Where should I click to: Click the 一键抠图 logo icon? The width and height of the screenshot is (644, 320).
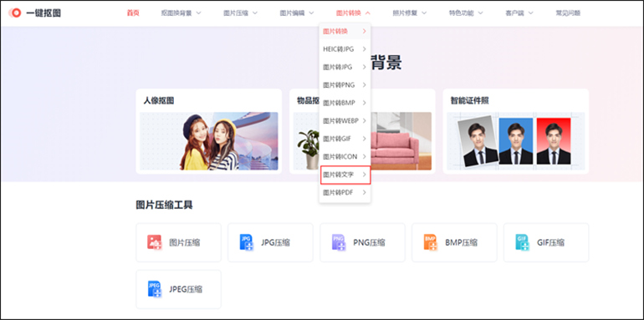pyautogui.click(x=15, y=13)
